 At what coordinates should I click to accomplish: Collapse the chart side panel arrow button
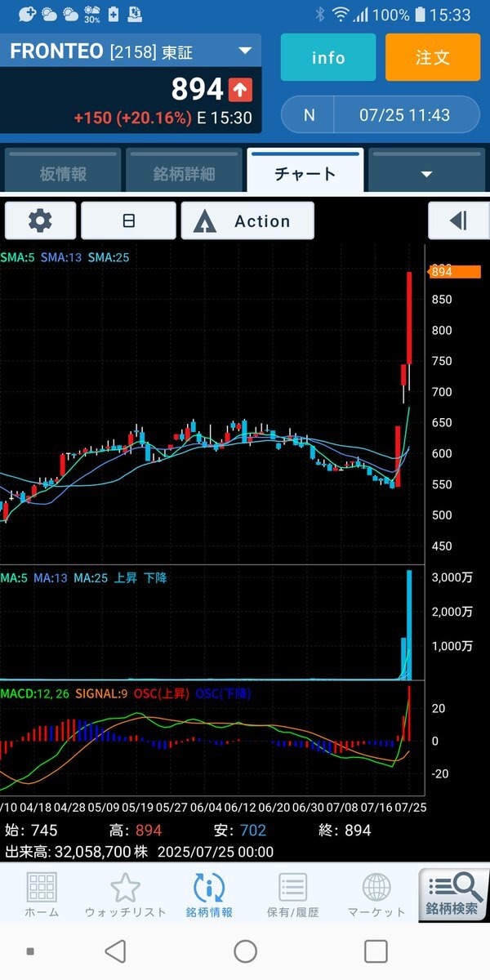pyautogui.click(x=458, y=220)
